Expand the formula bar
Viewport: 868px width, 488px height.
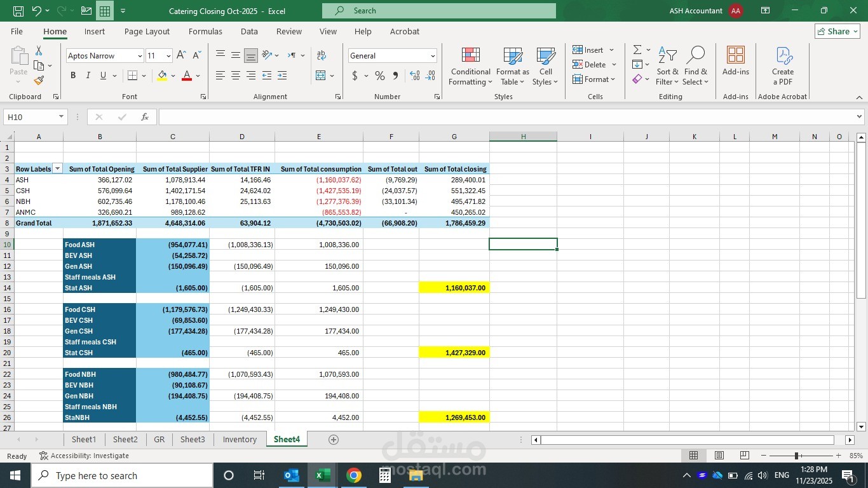(x=859, y=117)
